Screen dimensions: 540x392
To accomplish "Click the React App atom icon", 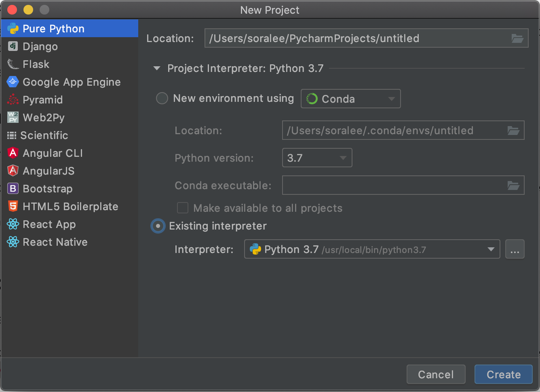I will (x=13, y=224).
